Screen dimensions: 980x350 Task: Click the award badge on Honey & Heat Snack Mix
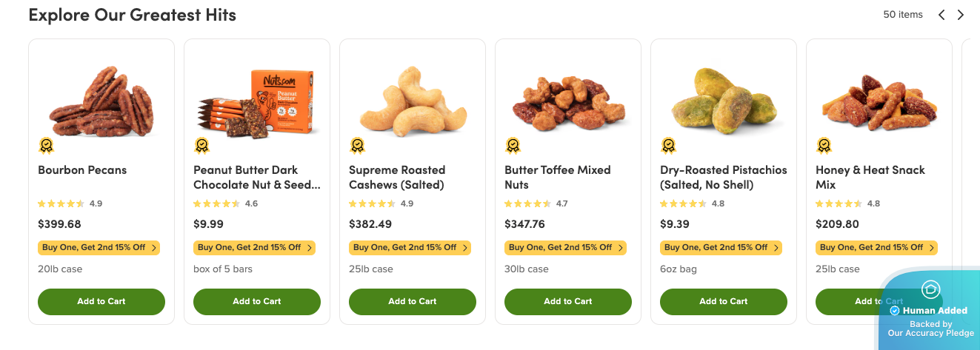[x=824, y=146]
